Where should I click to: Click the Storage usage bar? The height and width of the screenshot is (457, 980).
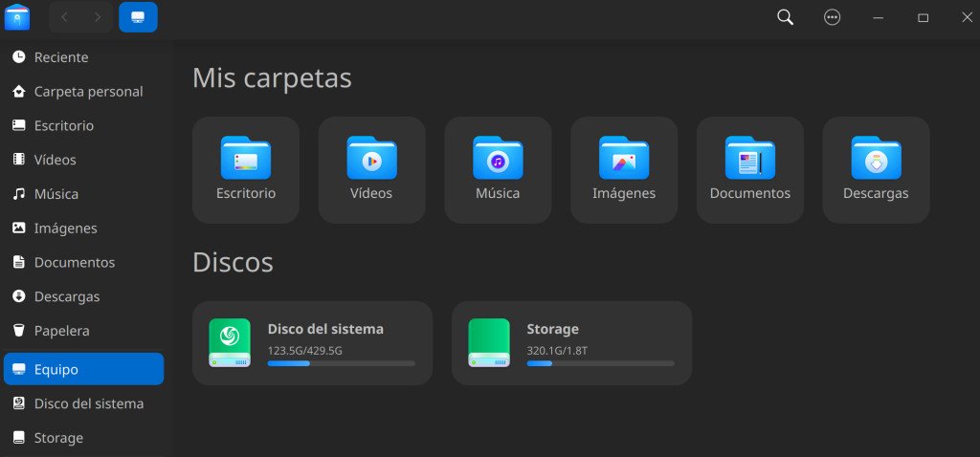tap(601, 363)
